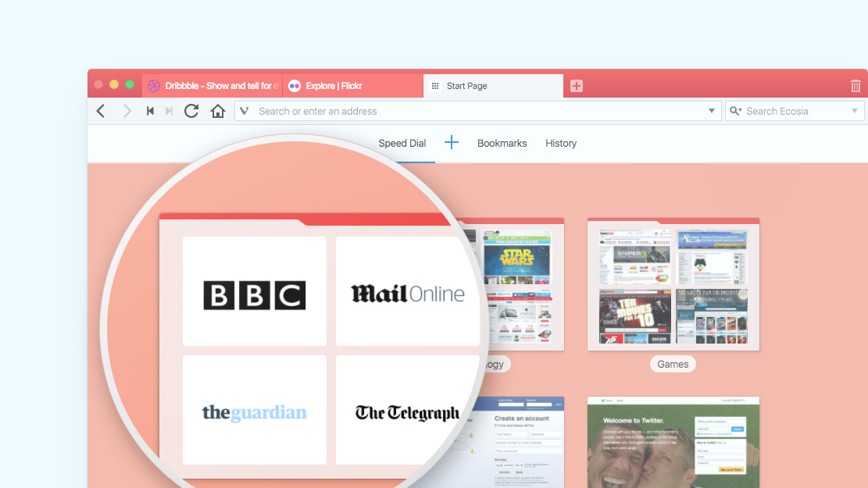Screen dimensions: 868x488
Task: Open the History tab
Action: tap(561, 144)
